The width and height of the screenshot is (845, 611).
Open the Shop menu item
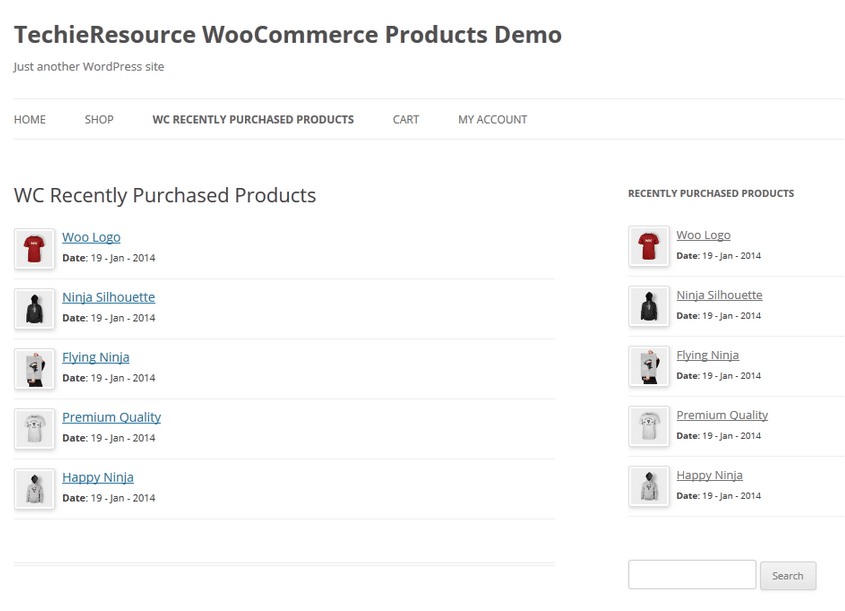(x=99, y=120)
